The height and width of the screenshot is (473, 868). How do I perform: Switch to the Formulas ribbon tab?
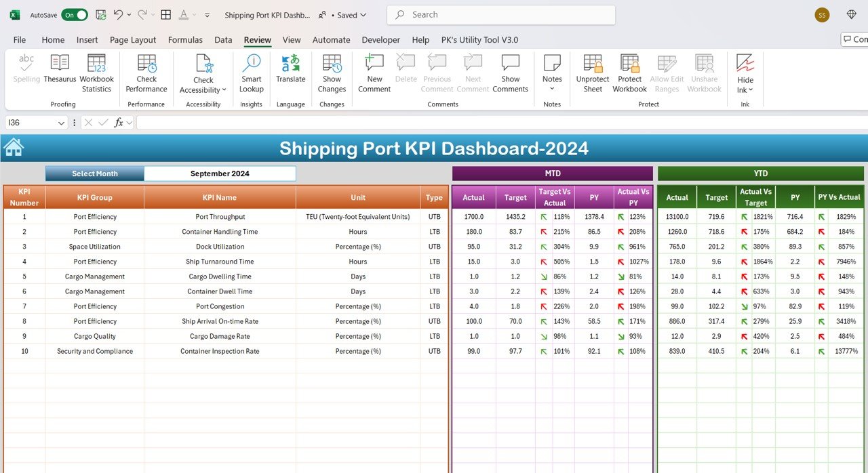tap(185, 40)
